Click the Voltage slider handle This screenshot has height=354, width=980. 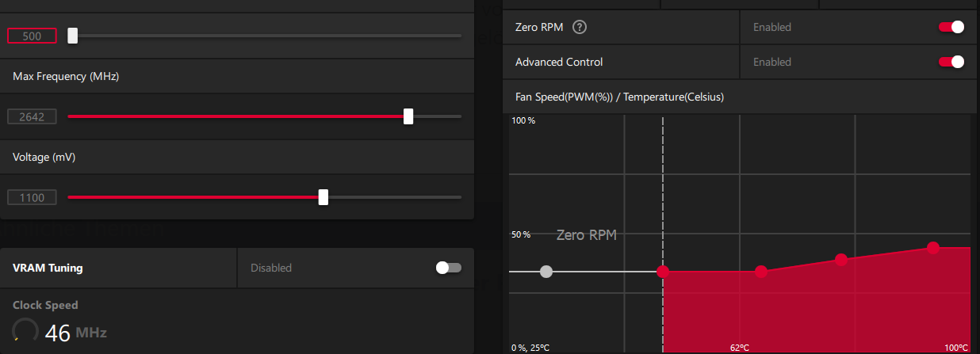(323, 197)
